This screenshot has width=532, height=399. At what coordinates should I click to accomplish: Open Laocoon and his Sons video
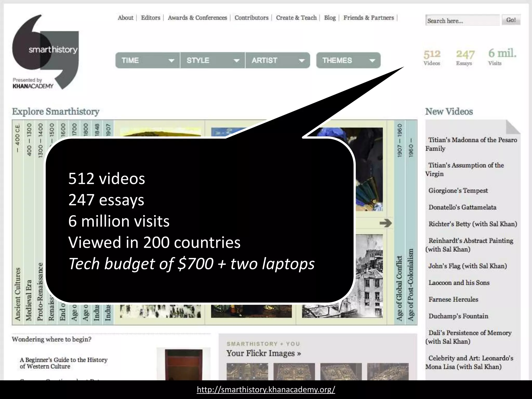pos(459,283)
